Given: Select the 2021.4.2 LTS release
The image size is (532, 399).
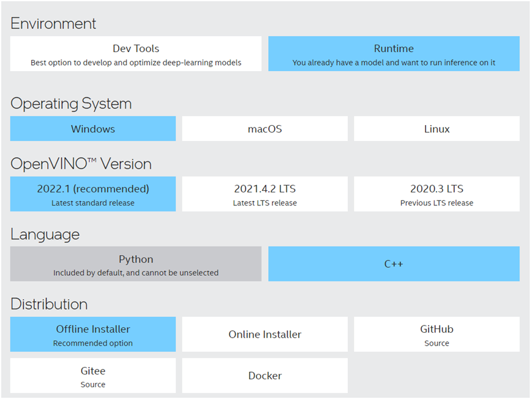Looking at the screenshot, I should click(x=264, y=194).
